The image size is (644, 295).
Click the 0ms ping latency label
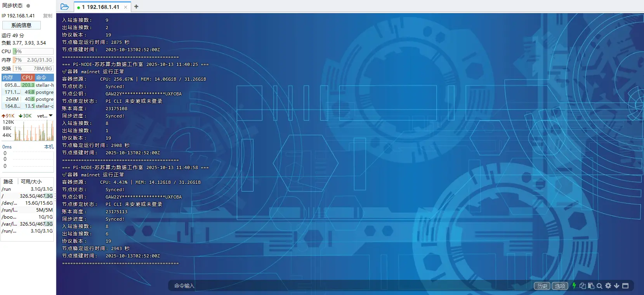coord(7,147)
